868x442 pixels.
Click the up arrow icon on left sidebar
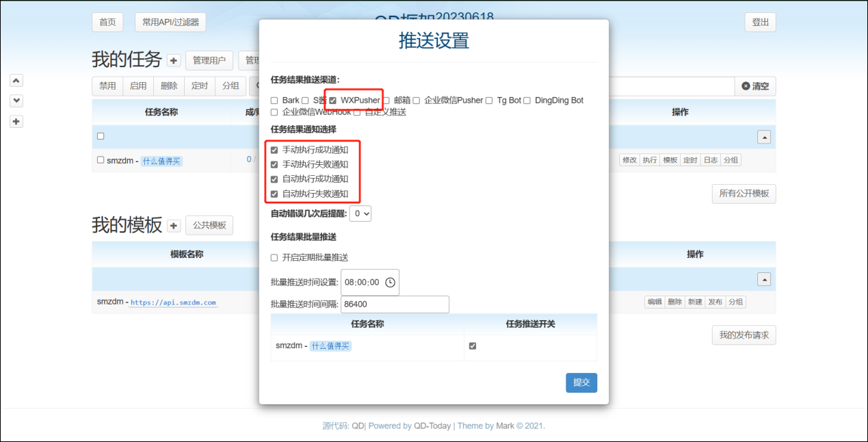pyautogui.click(x=17, y=80)
